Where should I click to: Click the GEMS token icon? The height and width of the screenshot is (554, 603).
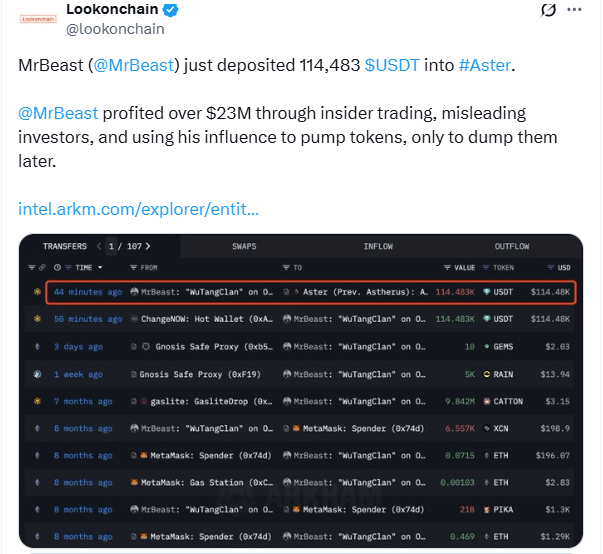coord(487,347)
